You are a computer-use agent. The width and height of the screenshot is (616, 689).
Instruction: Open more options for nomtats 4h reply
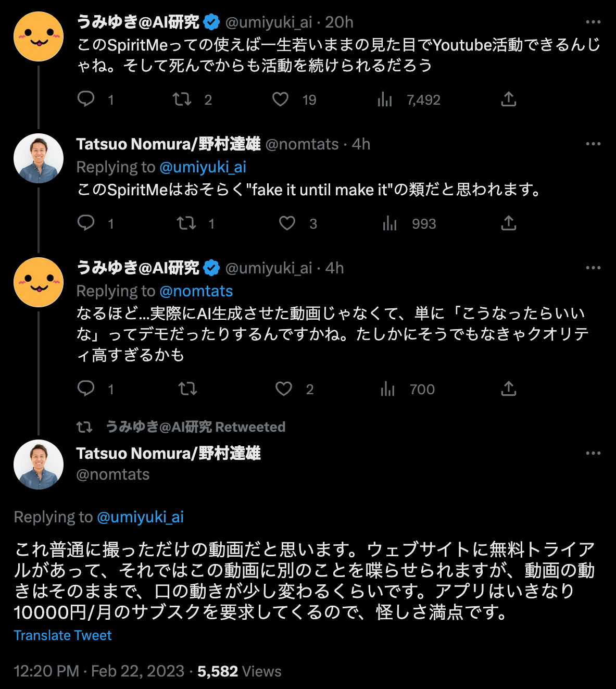593,144
